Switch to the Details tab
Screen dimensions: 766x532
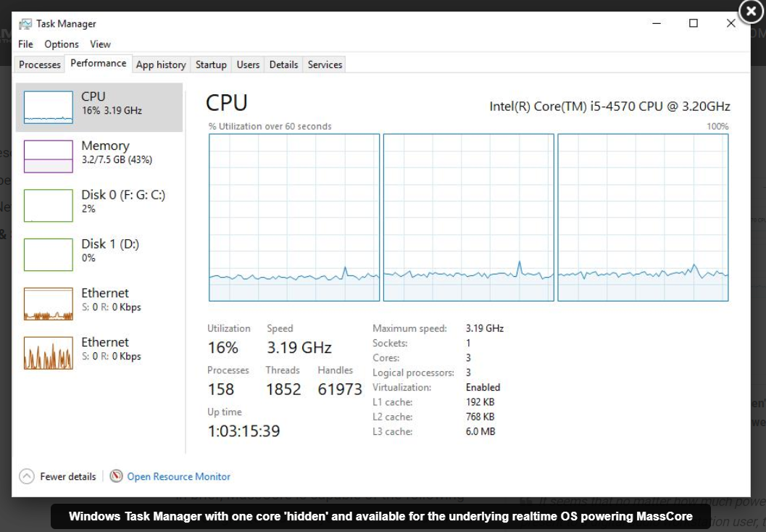(x=283, y=65)
